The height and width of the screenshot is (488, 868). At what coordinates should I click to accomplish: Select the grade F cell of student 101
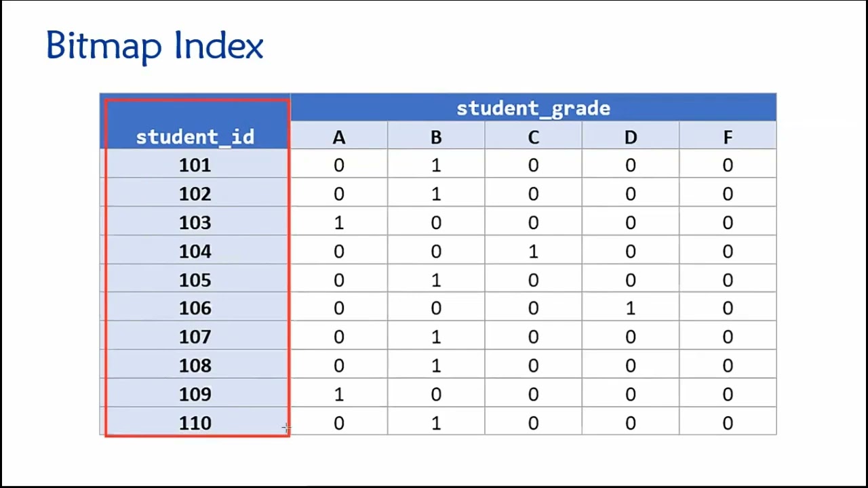728,165
